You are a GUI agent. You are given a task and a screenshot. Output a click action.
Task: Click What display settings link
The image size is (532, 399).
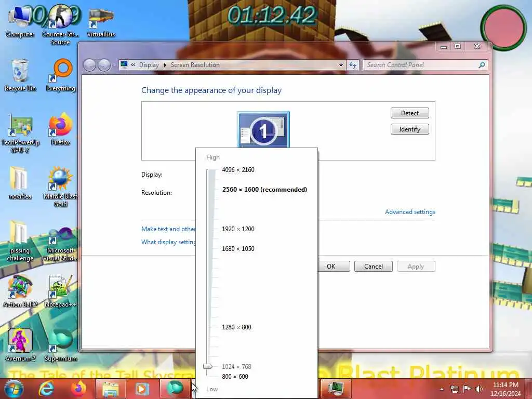coord(168,242)
